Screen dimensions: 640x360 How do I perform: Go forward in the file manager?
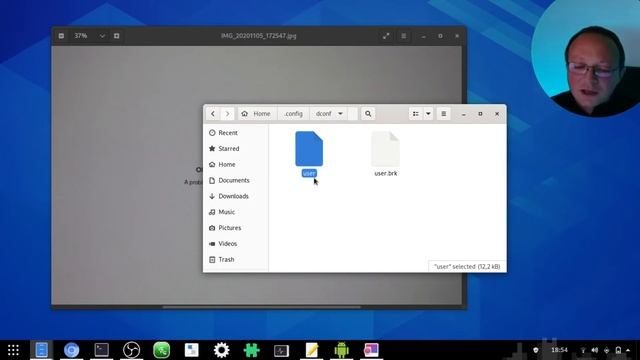click(227, 114)
